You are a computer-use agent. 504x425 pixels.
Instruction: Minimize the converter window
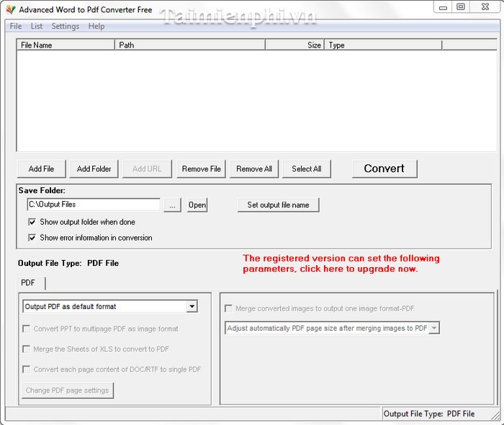tap(443, 7)
